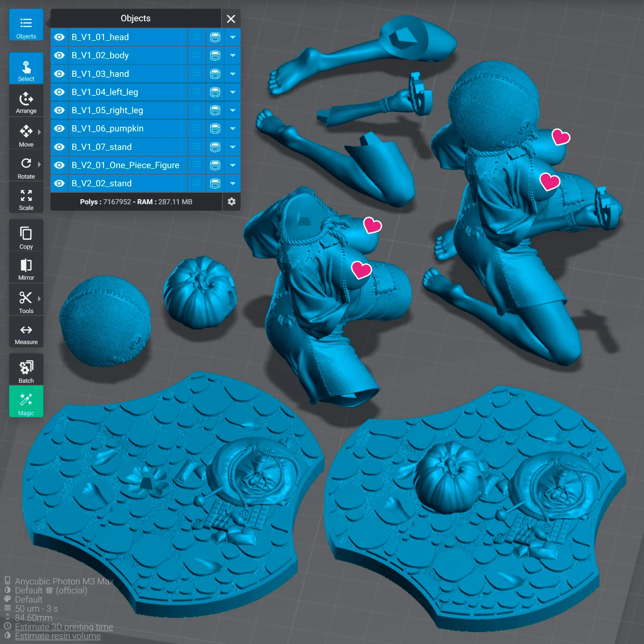Expand the Tools submenu arrow
Image resolution: width=644 pixels, height=644 pixels.
(x=39, y=299)
